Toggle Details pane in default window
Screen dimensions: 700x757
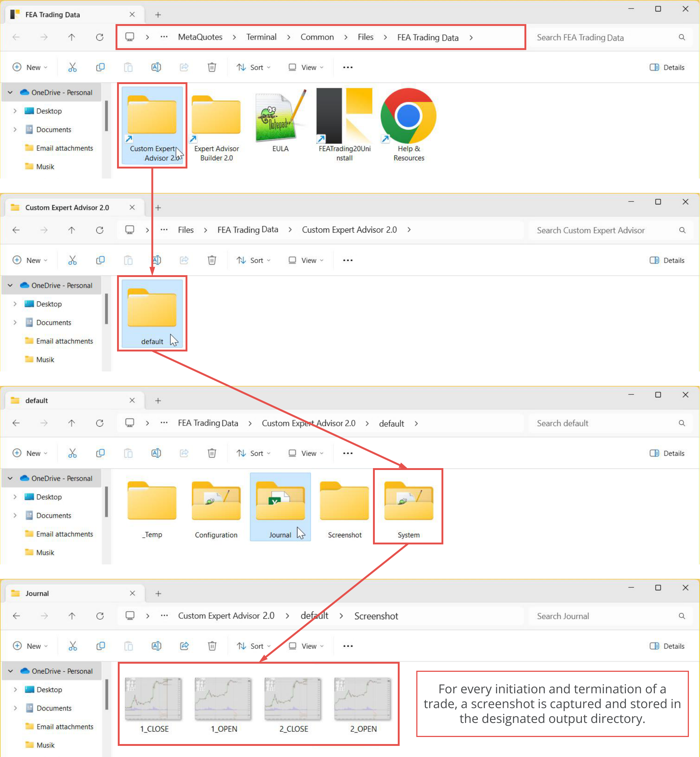[x=667, y=453]
